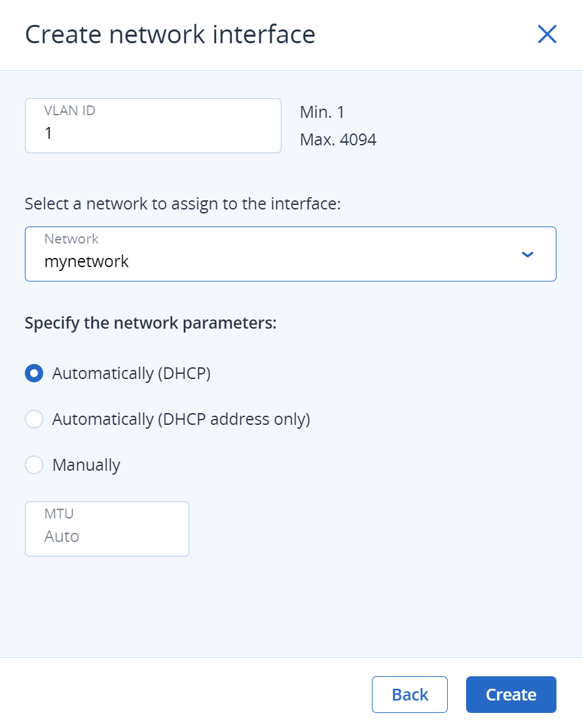Click the "Specify the network parameters" heading
This screenshot has height=728, width=582.
point(151,323)
